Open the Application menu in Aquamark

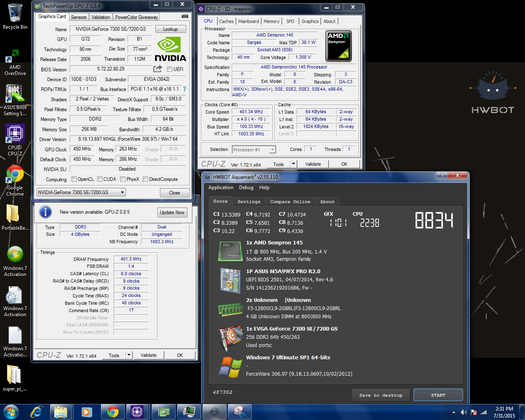221,187
